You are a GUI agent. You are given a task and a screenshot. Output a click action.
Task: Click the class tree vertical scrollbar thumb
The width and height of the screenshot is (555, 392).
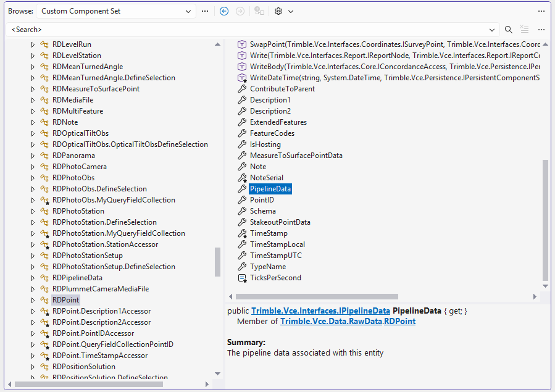click(218, 262)
